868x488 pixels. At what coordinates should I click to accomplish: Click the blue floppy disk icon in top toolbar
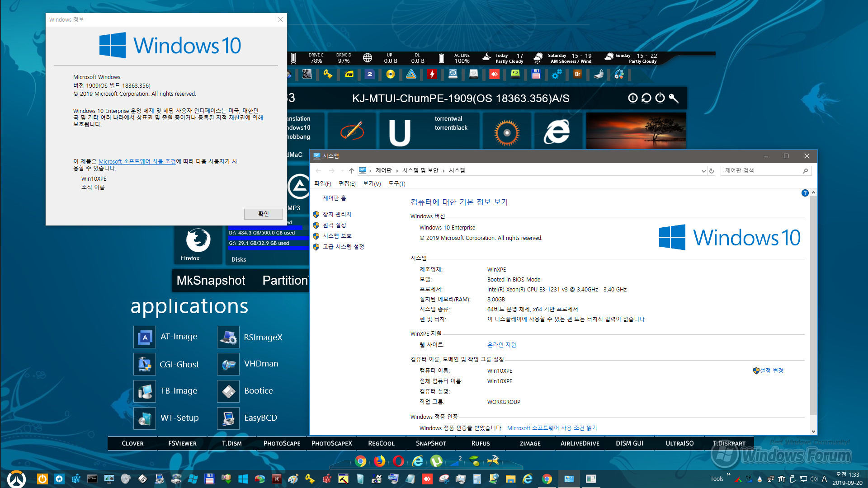point(536,74)
